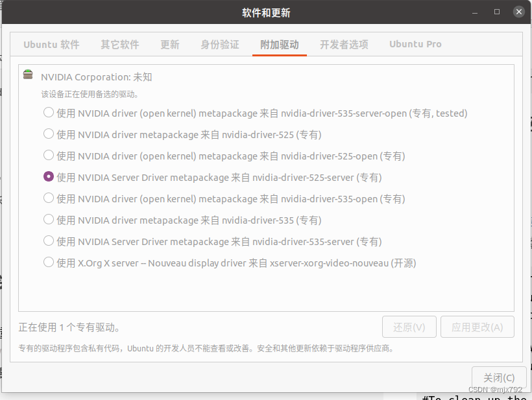Screen dimensions: 532x400
Task: Choose the nvidia-driver-535 metapackage driver
Action: (x=49, y=219)
